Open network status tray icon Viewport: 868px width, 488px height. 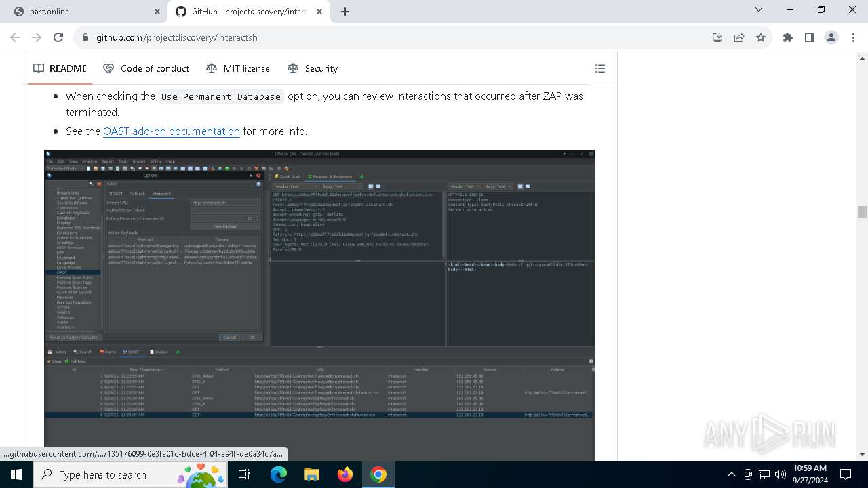[764, 474]
